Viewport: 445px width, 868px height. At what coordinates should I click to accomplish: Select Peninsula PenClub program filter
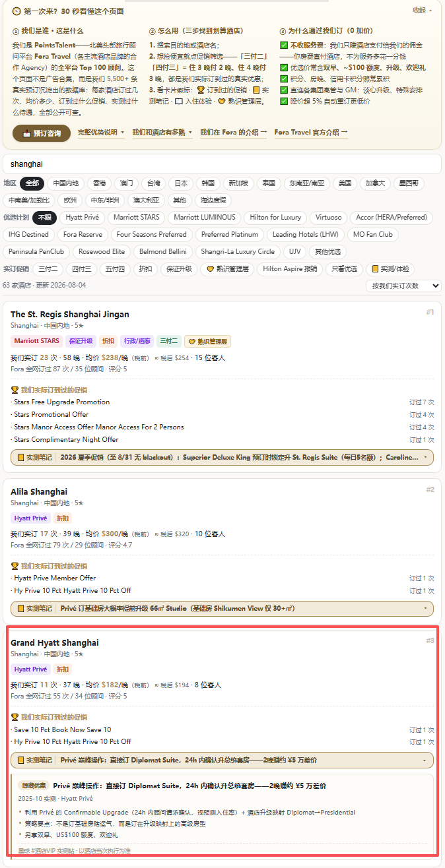pos(36,251)
